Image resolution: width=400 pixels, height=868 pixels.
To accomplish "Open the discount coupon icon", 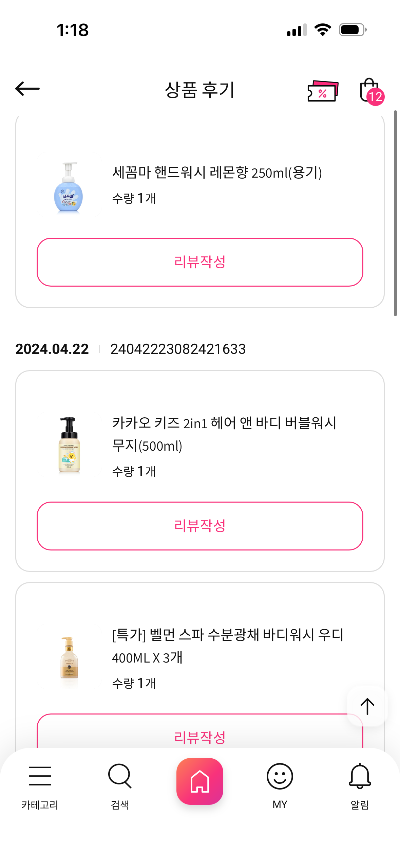I will click(x=323, y=91).
